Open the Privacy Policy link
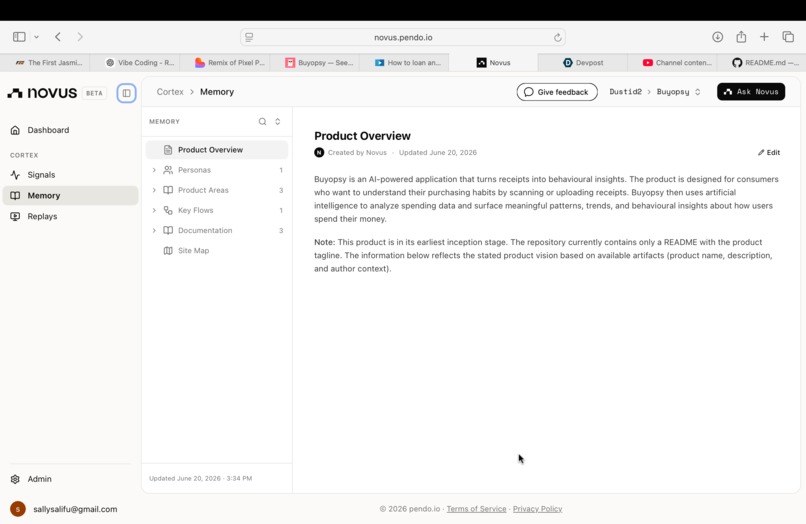The image size is (806, 524). (x=537, y=509)
